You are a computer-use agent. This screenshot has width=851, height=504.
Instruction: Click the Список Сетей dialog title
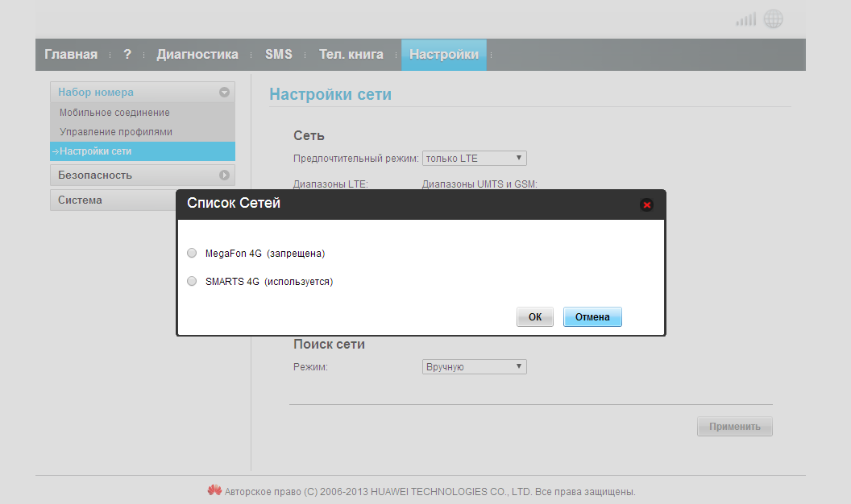(x=234, y=203)
